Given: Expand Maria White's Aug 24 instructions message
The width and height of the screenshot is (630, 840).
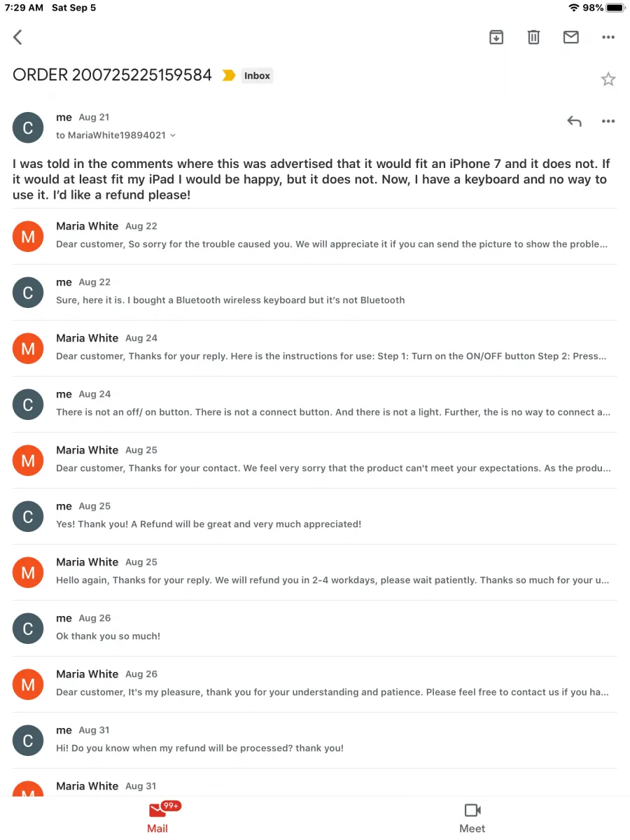Looking at the screenshot, I should pos(315,348).
